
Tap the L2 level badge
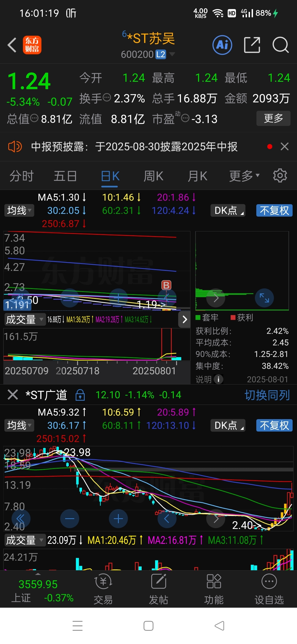[161, 54]
